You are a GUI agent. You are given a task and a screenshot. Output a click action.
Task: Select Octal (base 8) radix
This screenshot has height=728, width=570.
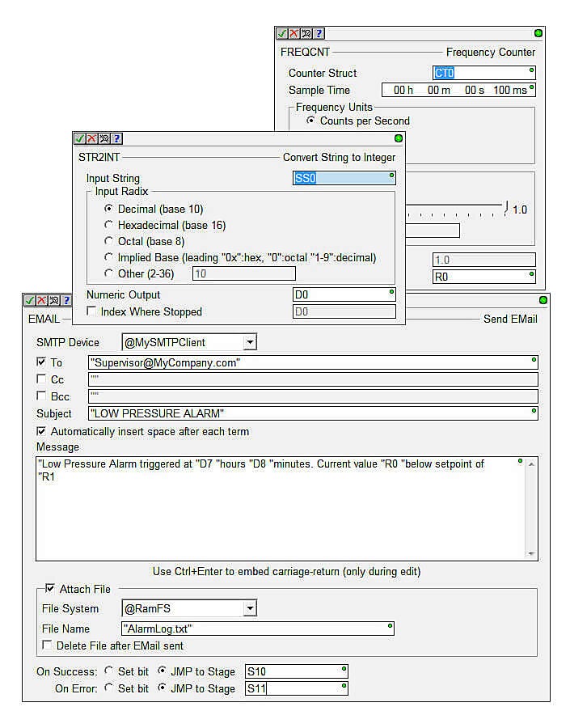click(x=108, y=241)
